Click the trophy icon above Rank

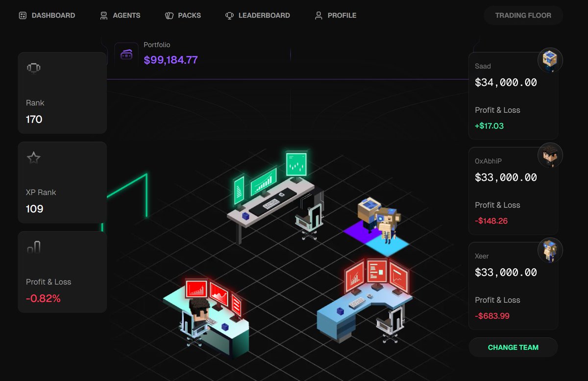33,68
